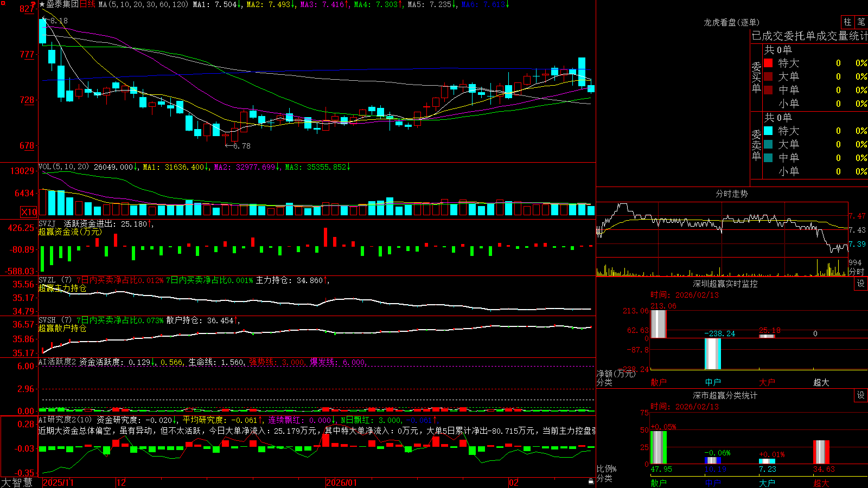Click the 13029 volume axis value
868x488 pixels.
pyautogui.click(x=22, y=171)
